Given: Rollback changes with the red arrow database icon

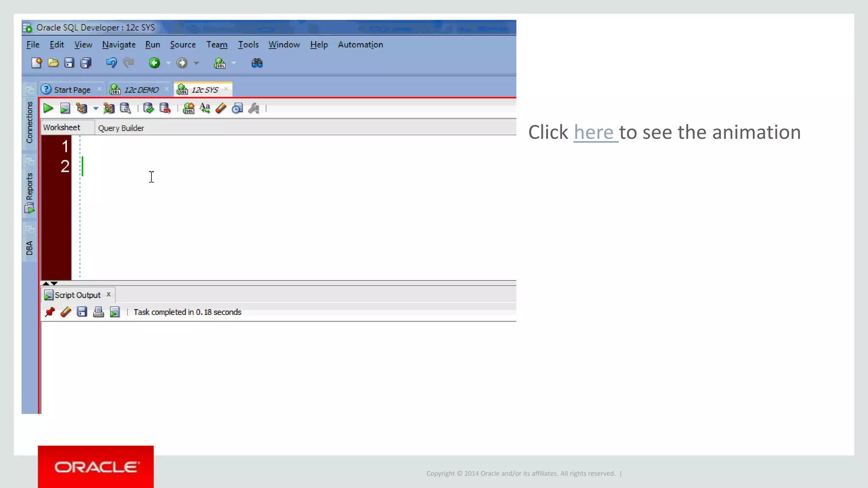Looking at the screenshot, I should pyautogui.click(x=165, y=108).
